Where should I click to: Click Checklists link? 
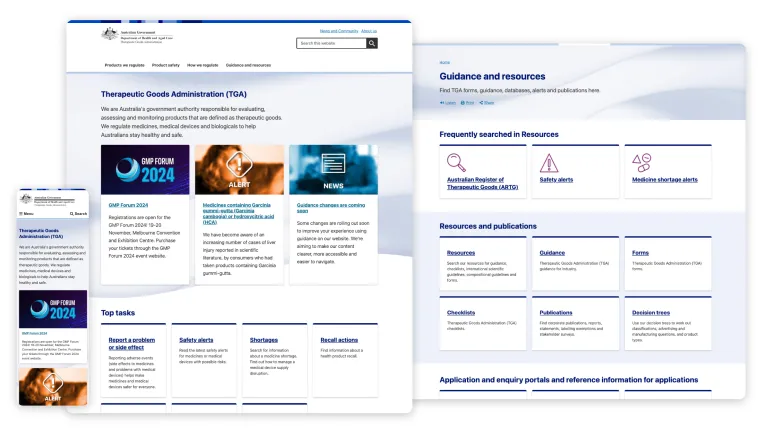pos(461,312)
